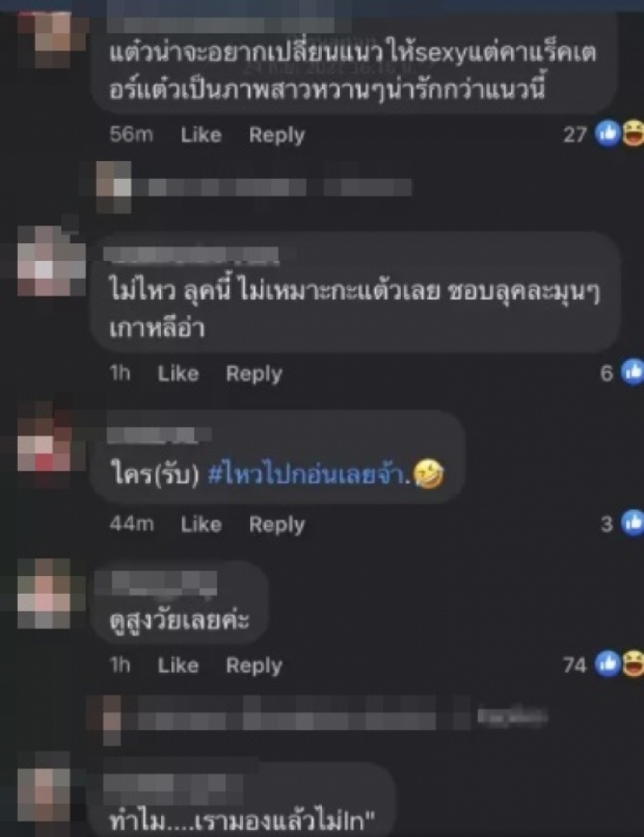Reply to the 56m comment
Screen dimensions: 644x837
tap(277, 135)
